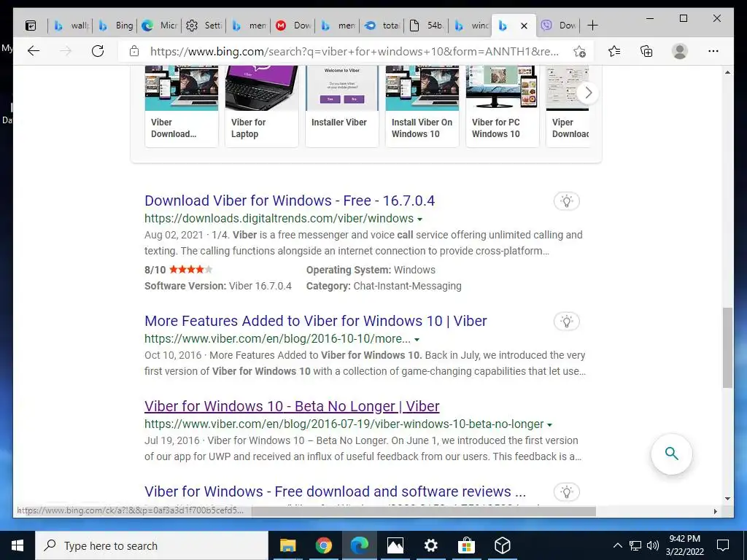This screenshot has width=747, height=560.
Task: Open Edge Settings and more menu
Action: click(713, 51)
